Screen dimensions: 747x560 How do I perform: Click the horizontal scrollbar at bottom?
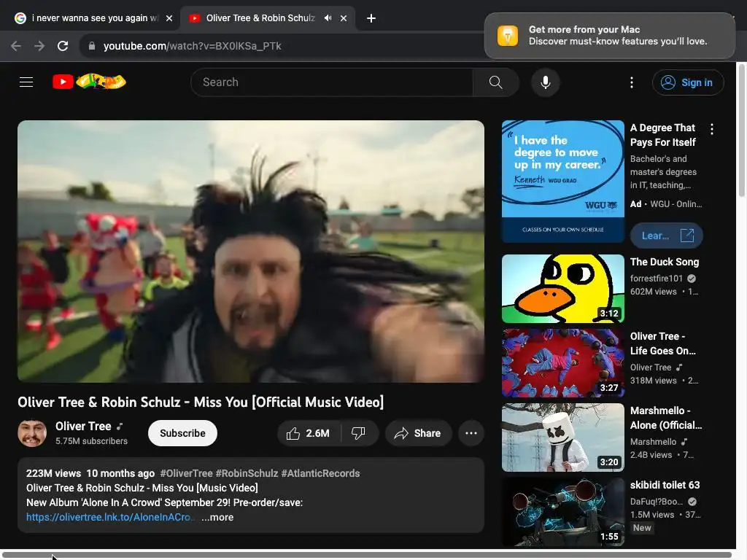366,555
